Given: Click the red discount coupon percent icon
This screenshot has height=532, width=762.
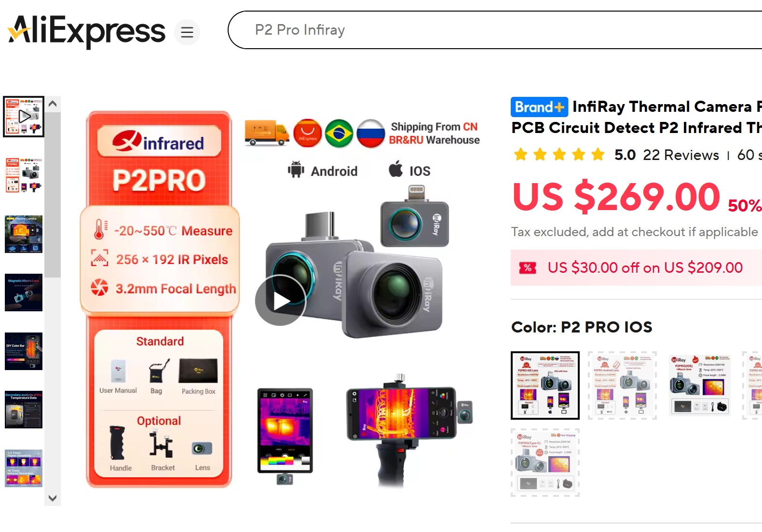Looking at the screenshot, I should [x=528, y=268].
